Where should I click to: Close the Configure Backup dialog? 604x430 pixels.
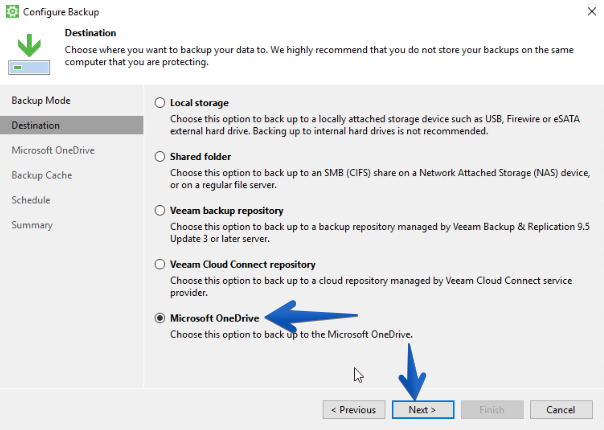coord(592,12)
